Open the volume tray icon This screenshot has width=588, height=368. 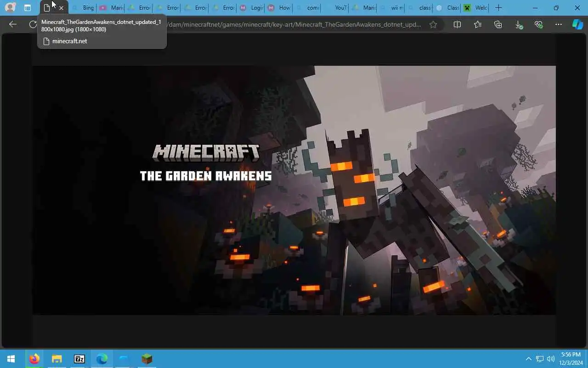click(x=551, y=359)
